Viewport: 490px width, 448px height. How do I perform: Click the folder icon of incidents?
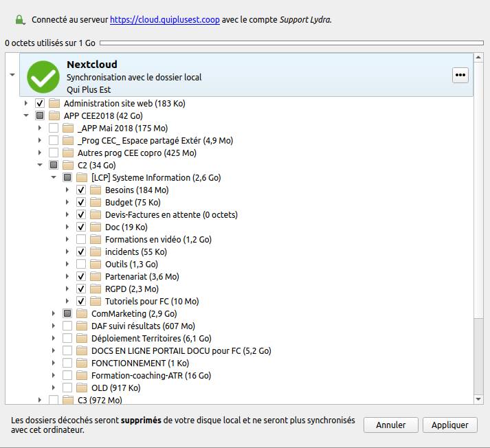coord(96,251)
